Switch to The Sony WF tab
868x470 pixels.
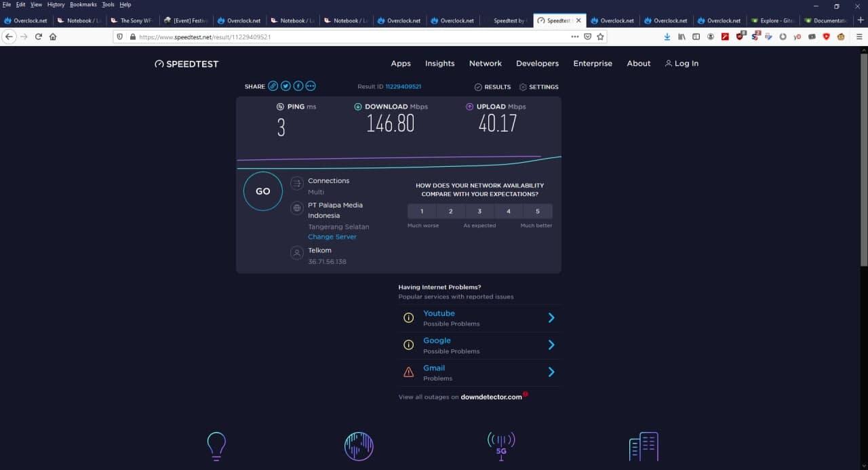[132, 20]
